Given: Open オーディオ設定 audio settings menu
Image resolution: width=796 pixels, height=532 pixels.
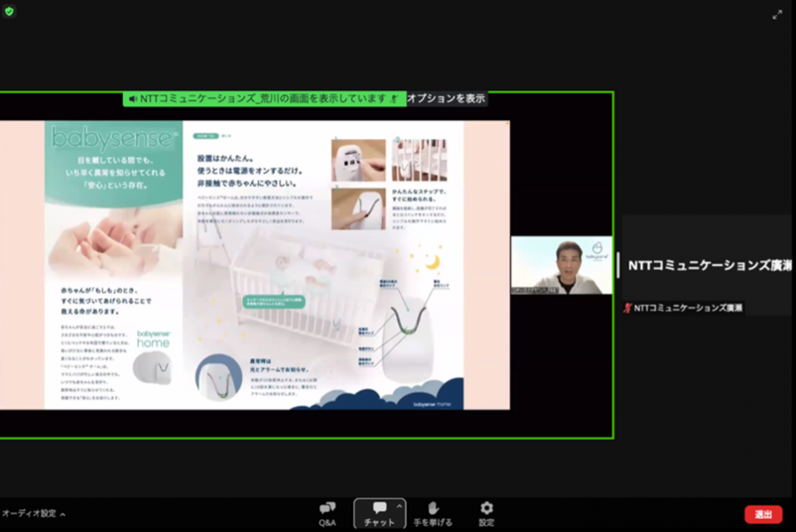Looking at the screenshot, I should pyautogui.click(x=33, y=514).
